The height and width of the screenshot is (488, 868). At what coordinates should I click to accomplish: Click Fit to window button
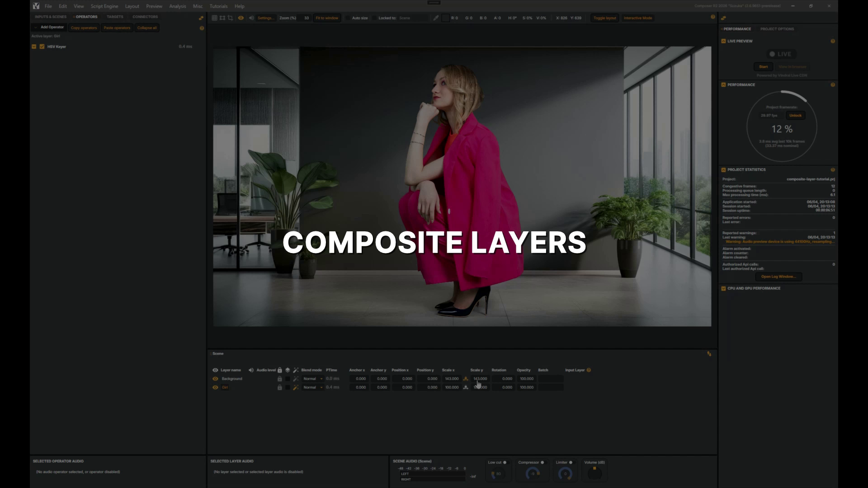(x=327, y=18)
